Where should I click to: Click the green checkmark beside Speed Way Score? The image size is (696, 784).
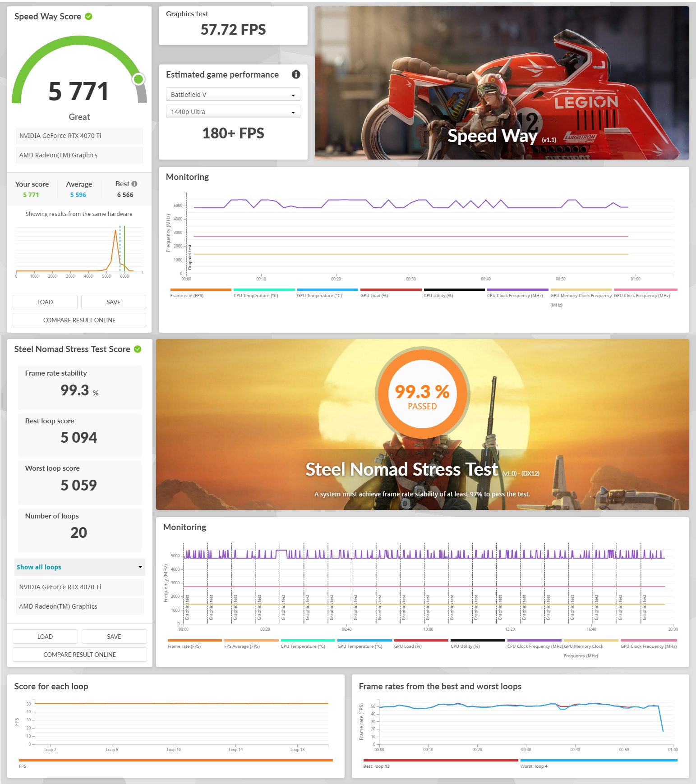[x=89, y=16]
